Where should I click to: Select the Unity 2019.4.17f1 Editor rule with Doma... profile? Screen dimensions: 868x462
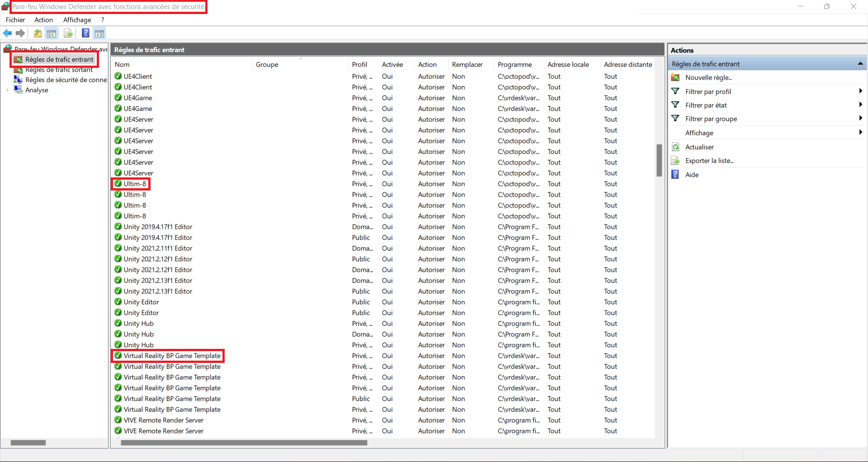pyautogui.click(x=383, y=227)
